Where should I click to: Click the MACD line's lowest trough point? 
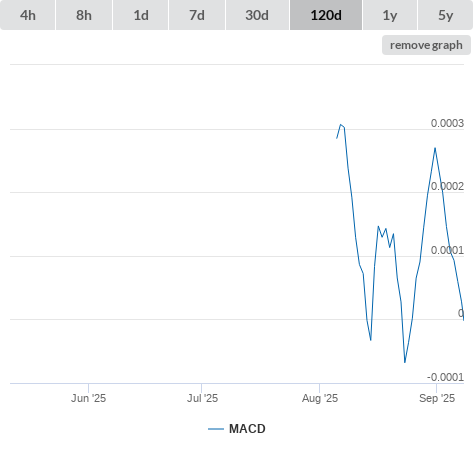point(405,362)
